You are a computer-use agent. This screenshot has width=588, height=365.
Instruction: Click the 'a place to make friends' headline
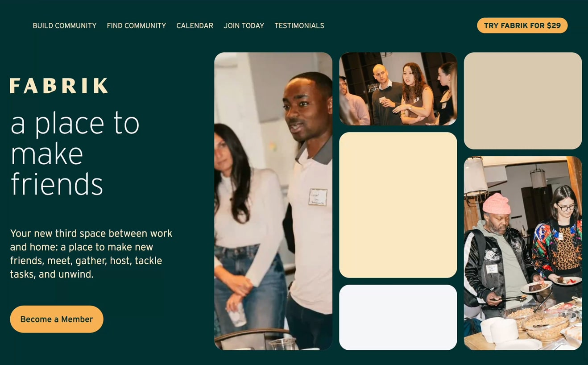[x=75, y=154]
